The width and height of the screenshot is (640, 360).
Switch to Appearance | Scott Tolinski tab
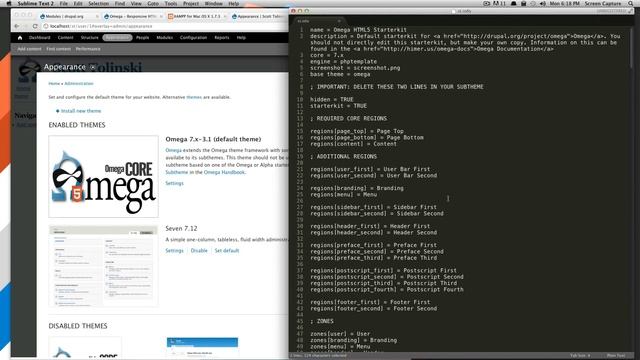259,16
